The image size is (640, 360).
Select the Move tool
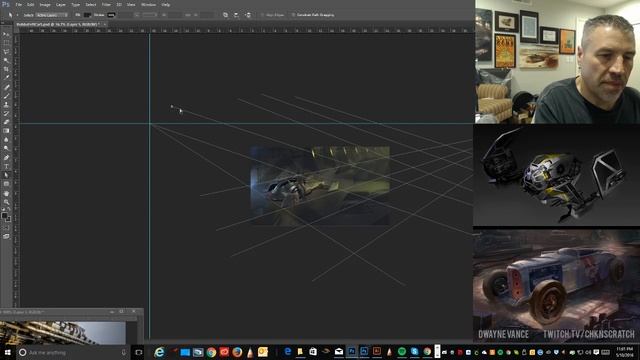tap(6, 34)
